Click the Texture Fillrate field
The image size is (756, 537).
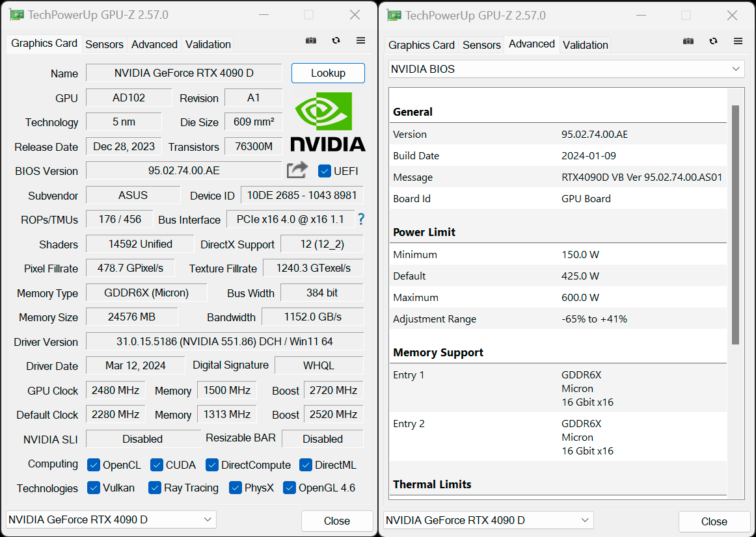(x=314, y=268)
